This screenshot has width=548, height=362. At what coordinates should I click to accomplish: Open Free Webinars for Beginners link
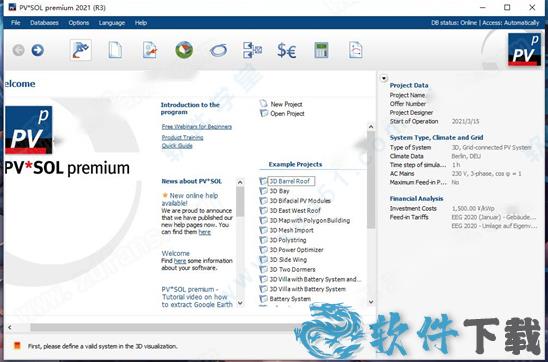coord(197,126)
